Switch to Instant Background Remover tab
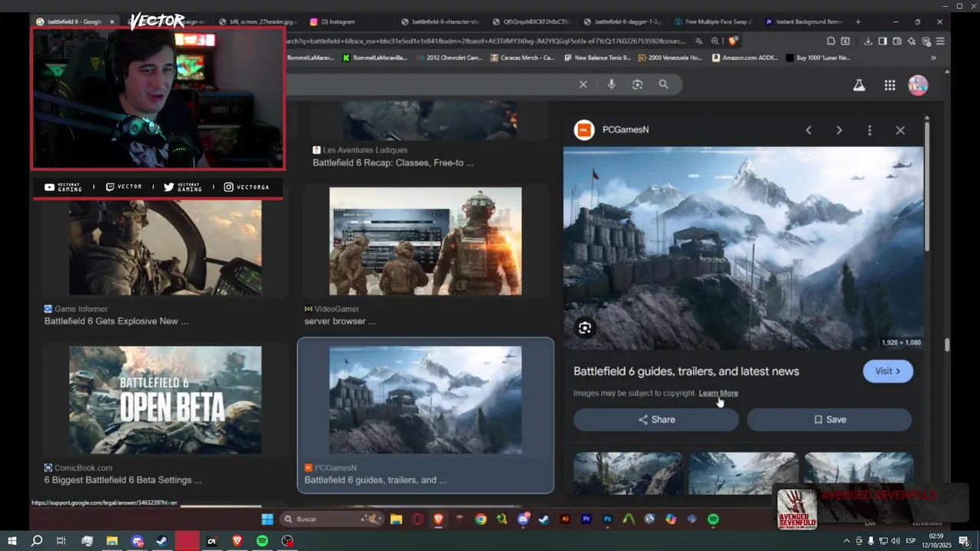 tap(803, 21)
